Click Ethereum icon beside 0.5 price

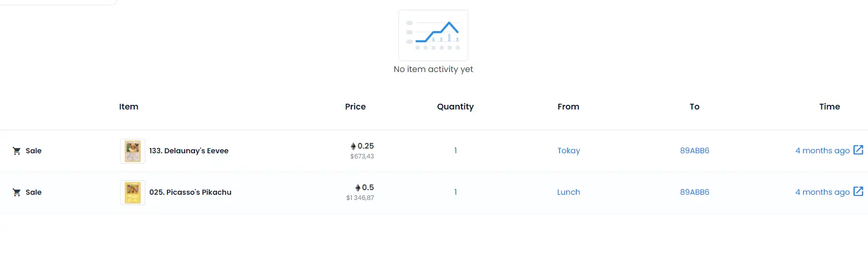(x=358, y=187)
